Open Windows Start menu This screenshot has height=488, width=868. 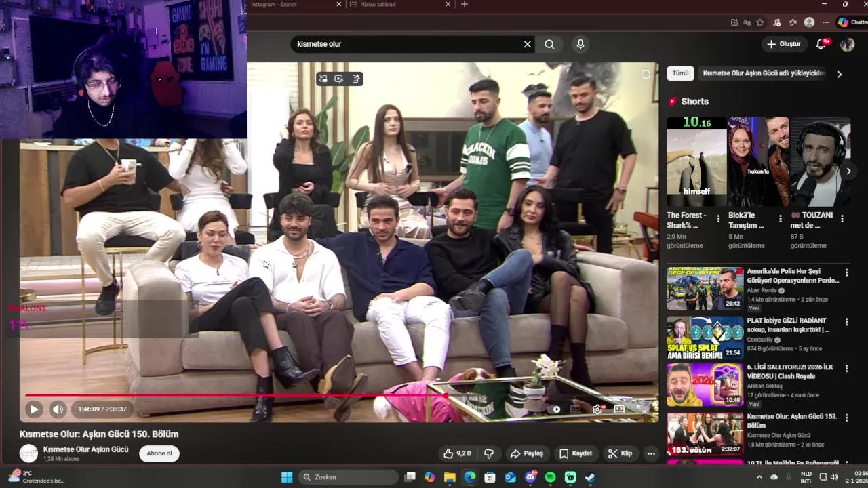[x=287, y=477]
